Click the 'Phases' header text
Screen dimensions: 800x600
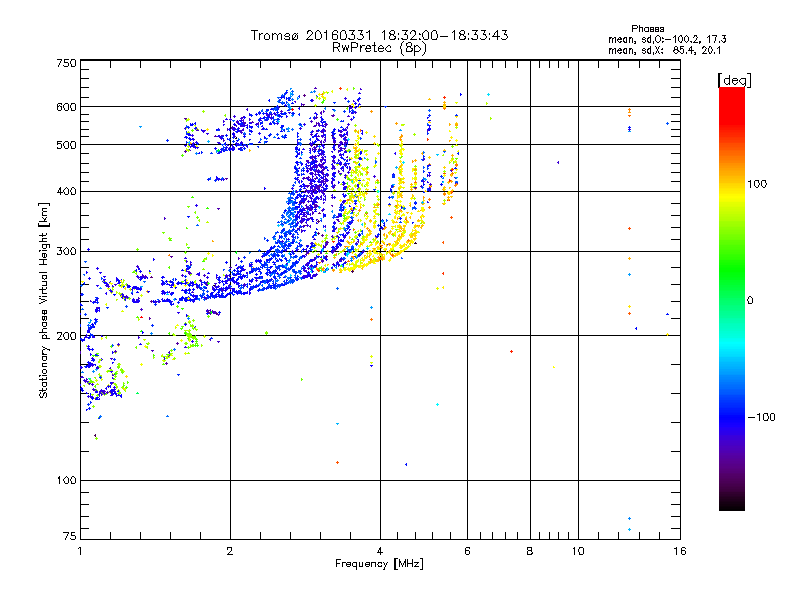click(x=647, y=29)
